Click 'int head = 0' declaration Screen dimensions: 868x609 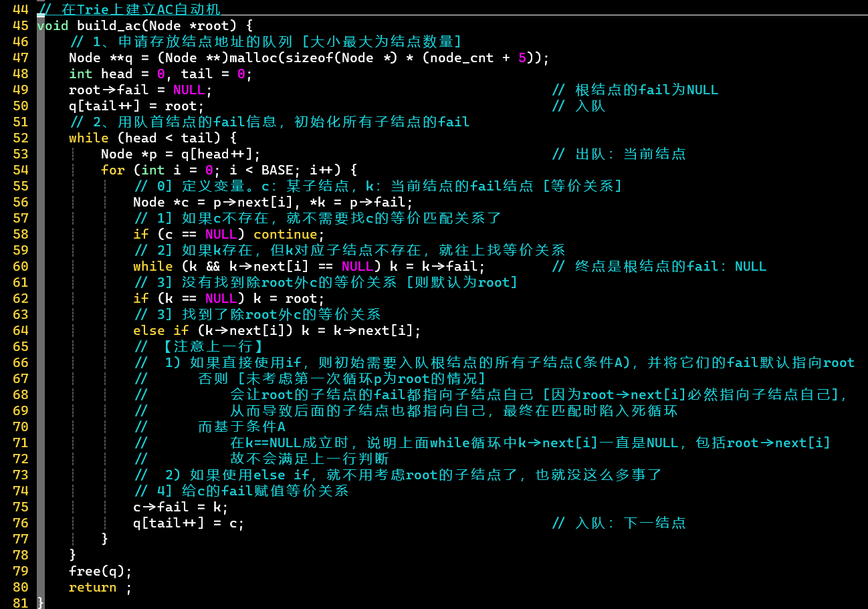(x=117, y=74)
